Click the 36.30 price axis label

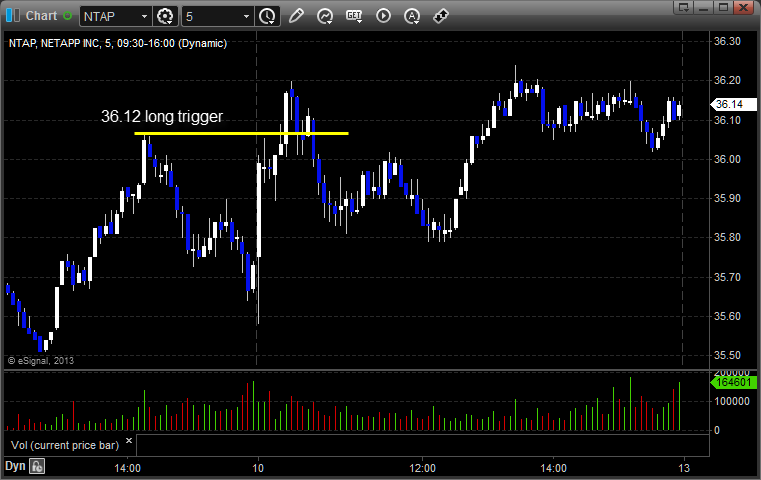click(x=727, y=41)
